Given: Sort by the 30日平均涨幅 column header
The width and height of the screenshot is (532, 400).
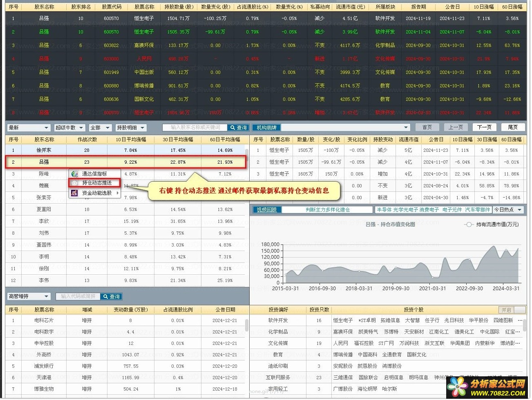Looking at the screenshot, I should pyautogui.click(x=178, y=140).
